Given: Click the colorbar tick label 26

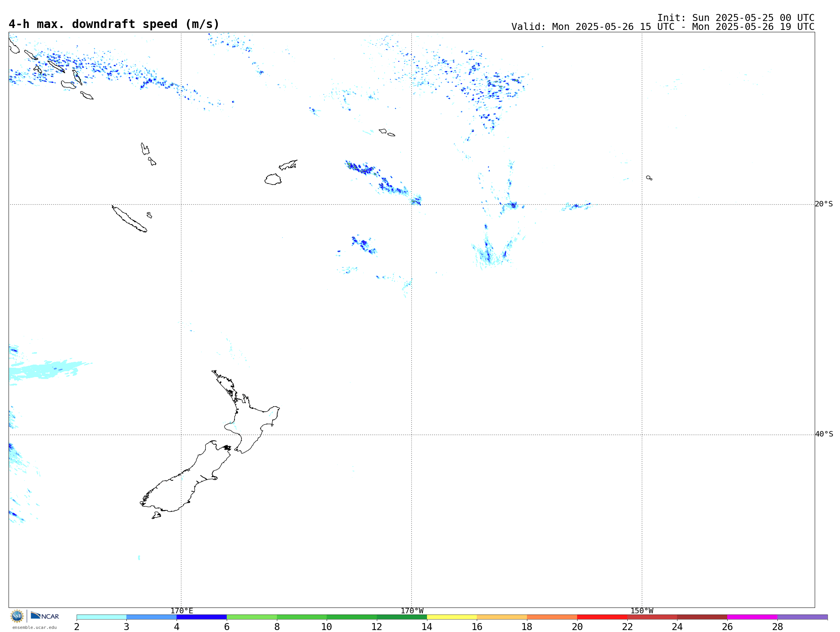Looking at the screenshot, I should [x=727, y=627].
